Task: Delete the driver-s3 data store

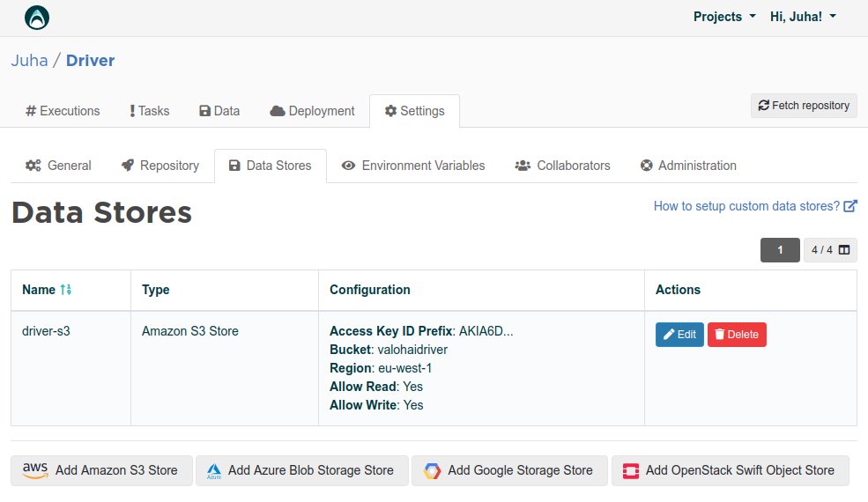Action: [737, 335]
